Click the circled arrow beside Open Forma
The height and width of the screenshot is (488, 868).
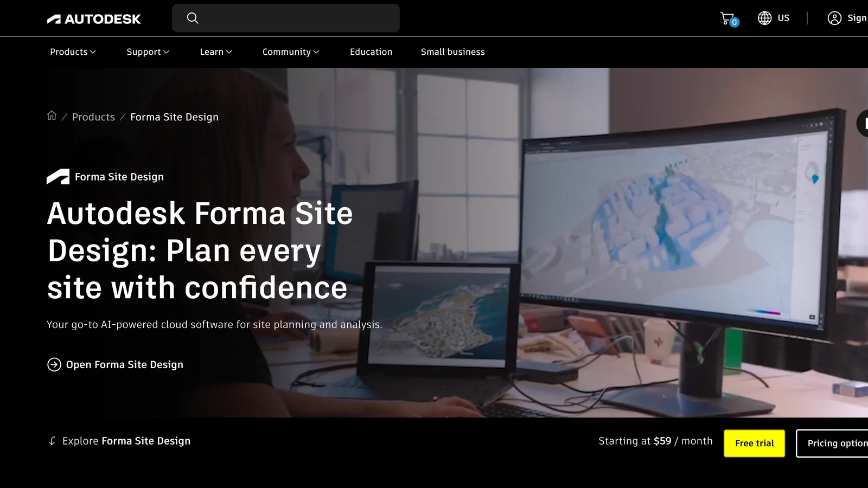[x=54, y=364]
